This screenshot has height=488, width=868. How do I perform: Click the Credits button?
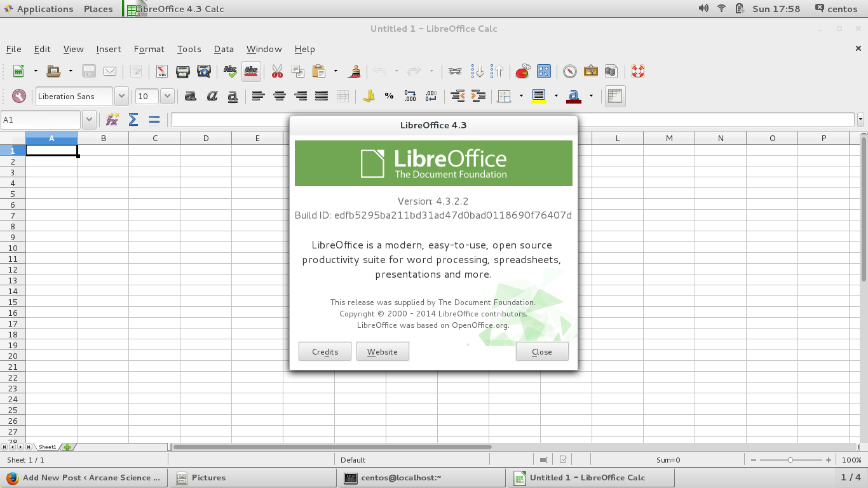(x=325, y=351)
